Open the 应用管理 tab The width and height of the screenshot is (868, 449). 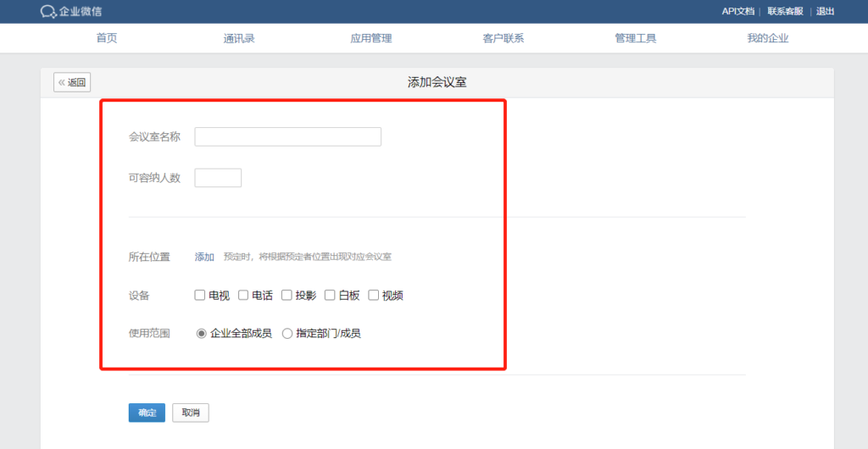pyautogui.click(x=371, y=38)
